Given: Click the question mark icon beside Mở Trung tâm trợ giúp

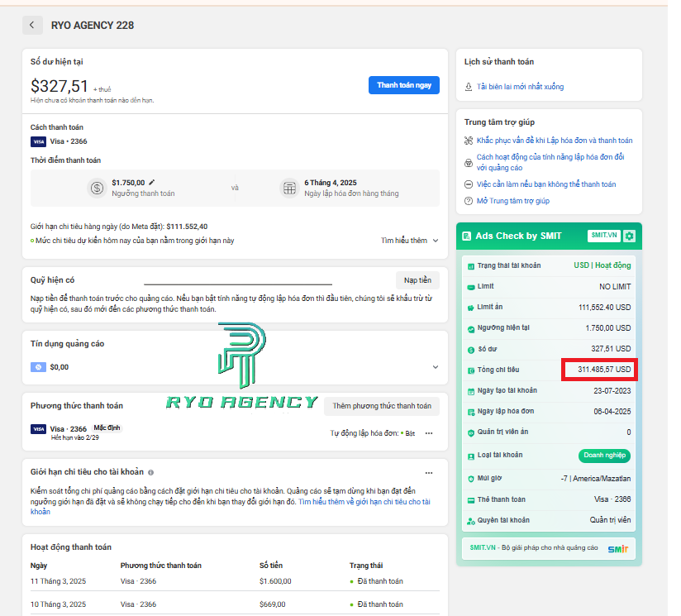Looking at the screenshot, I should click(x=468, y=201).
